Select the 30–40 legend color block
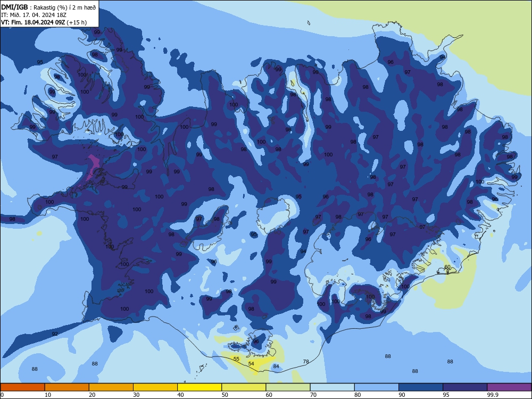Image resolution: width=532 pixels, height=399 pixels. click(x=155, y=387)
